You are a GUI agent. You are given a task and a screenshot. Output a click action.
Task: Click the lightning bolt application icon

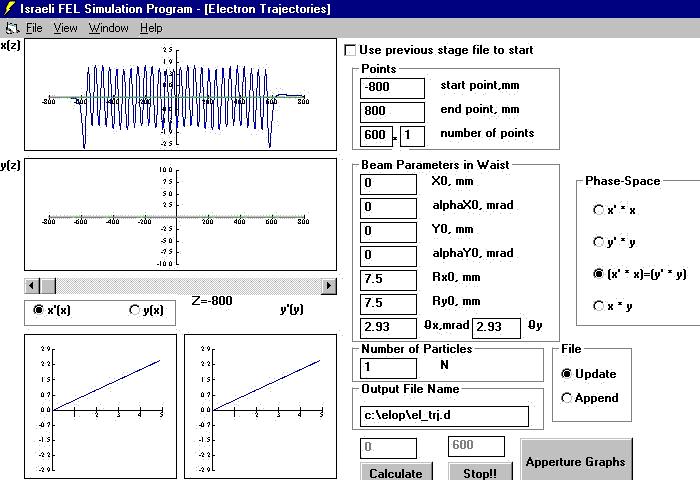pyautogui.click(x=9, y=8)
